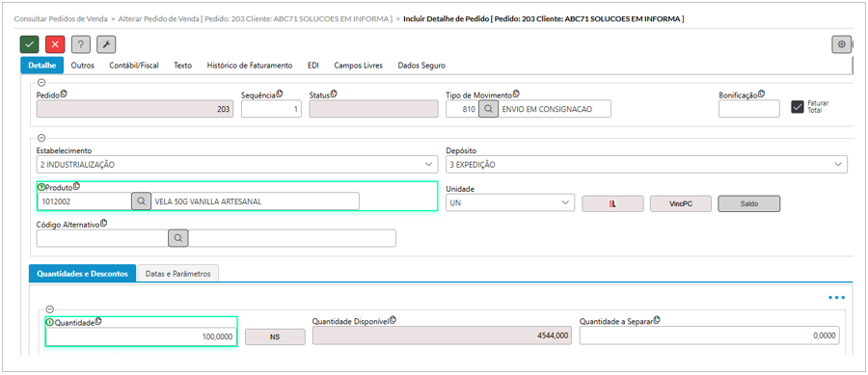Confirm with the green checkmark button
This screenshot has height=375, width=868.
tap(29, 44)
